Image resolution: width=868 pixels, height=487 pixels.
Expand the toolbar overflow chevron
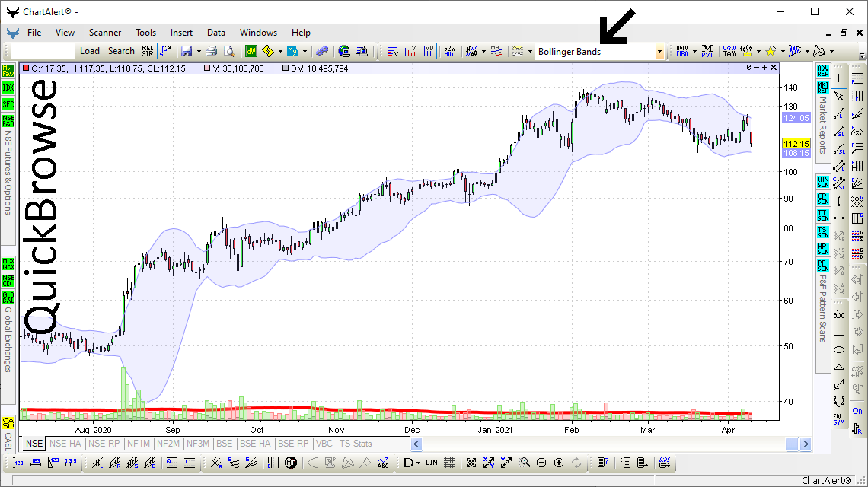tap(862, 56)
